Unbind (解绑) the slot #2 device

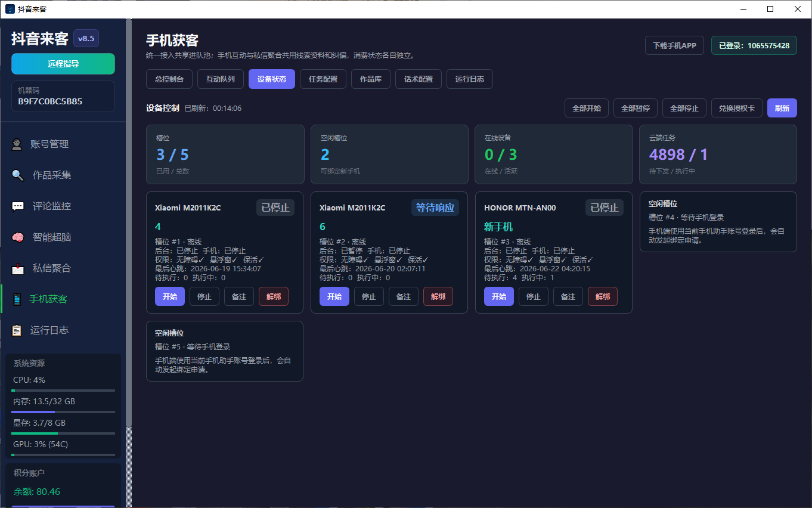(x=438, y=296)
